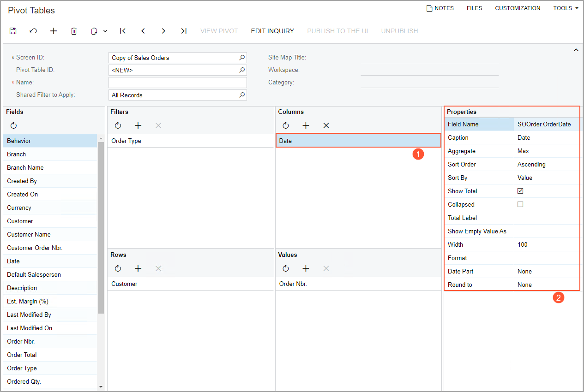Refresh the Fields list
584x392 pixels.
tap(13, 125)
